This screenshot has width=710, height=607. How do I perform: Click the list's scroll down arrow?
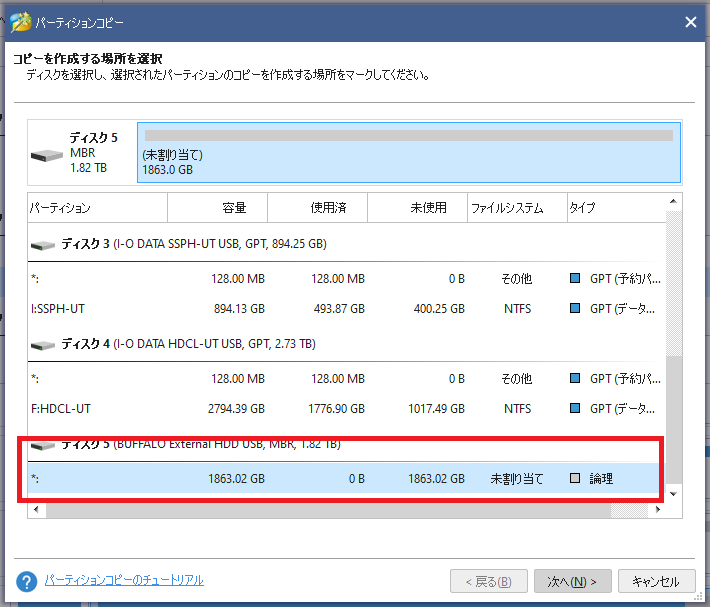(673, 494)
